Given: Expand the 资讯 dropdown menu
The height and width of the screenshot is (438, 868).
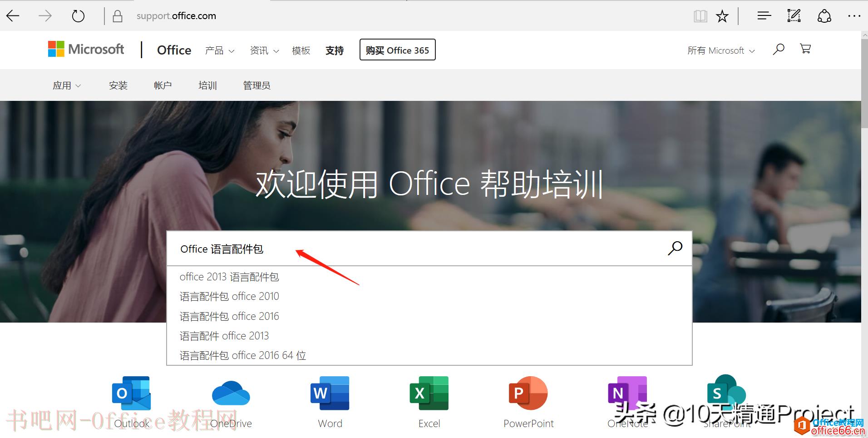Looking at the screenshot, I should coord(264,50).
